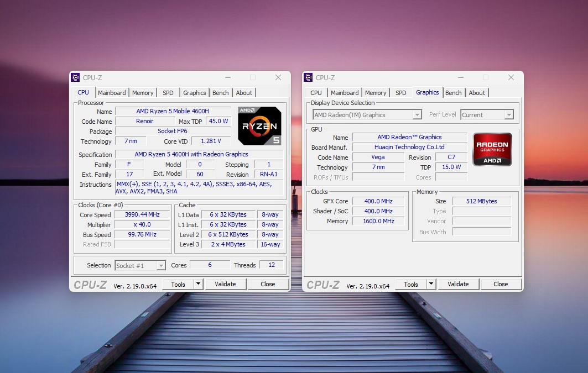Switch to Graphics tab in left window
This screenshot has width=588, height=373.
[194, 93]
